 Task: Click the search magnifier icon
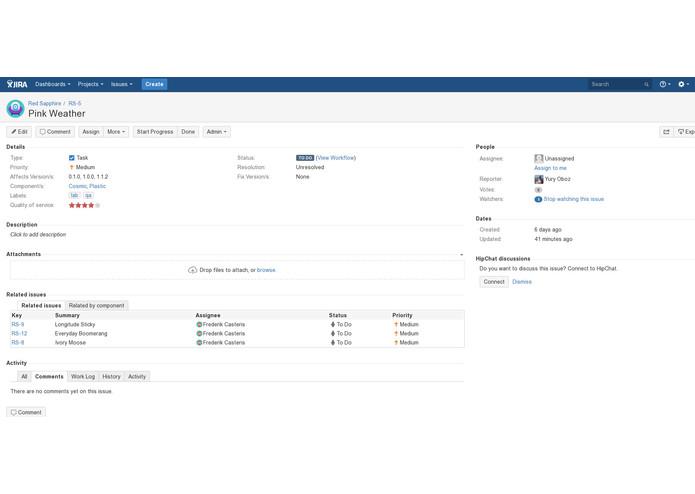pos(646,84)
